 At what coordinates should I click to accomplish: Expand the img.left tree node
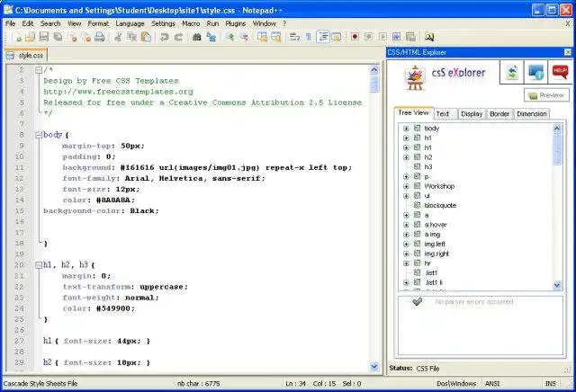tap(406, 244)
